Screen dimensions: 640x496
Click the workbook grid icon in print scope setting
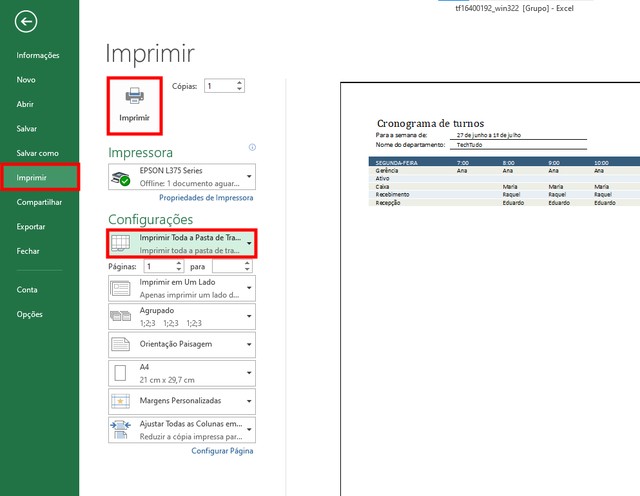pyautogui.click(x=120, y=243)
